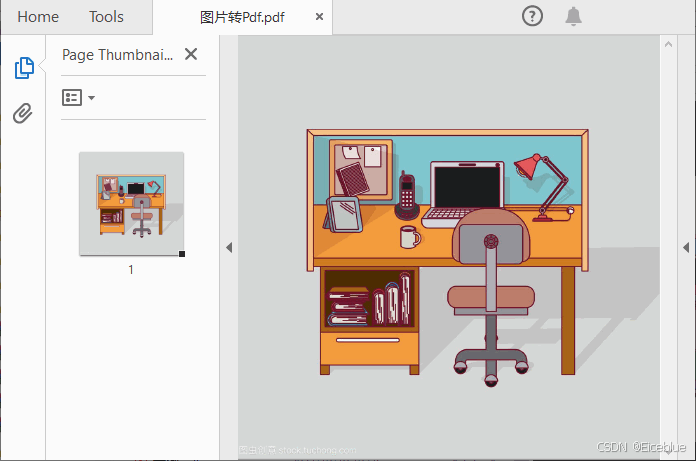
Task: Click the thumbnail corner resize handle
Action: [x=181, y=254]
